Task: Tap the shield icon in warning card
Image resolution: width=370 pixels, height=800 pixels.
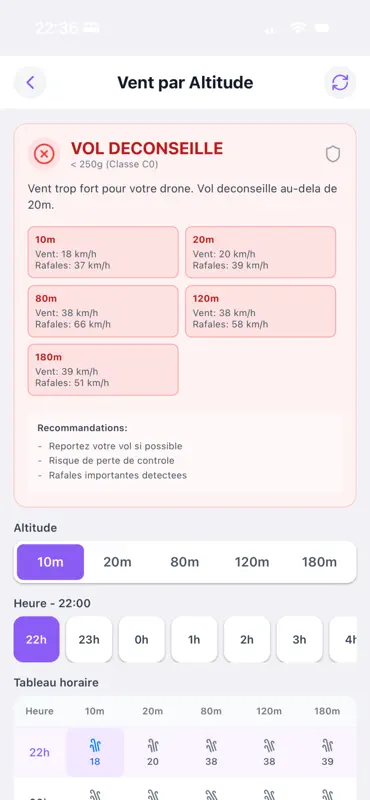Action: pyautogui.click(x=333, y=154)
